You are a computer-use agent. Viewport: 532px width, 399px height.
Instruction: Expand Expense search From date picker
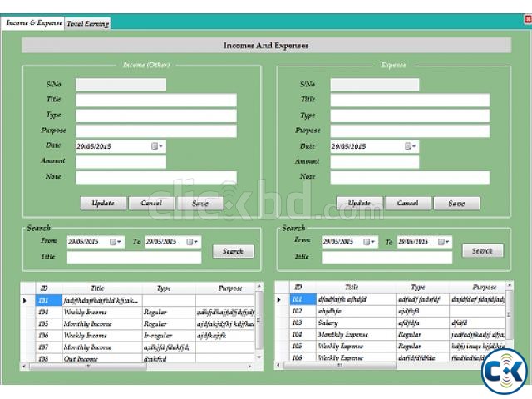pos(369,242)
